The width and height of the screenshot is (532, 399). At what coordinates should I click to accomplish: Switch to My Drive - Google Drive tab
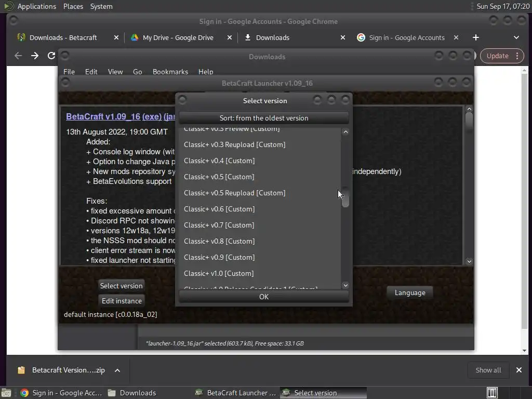coord(178,37)
